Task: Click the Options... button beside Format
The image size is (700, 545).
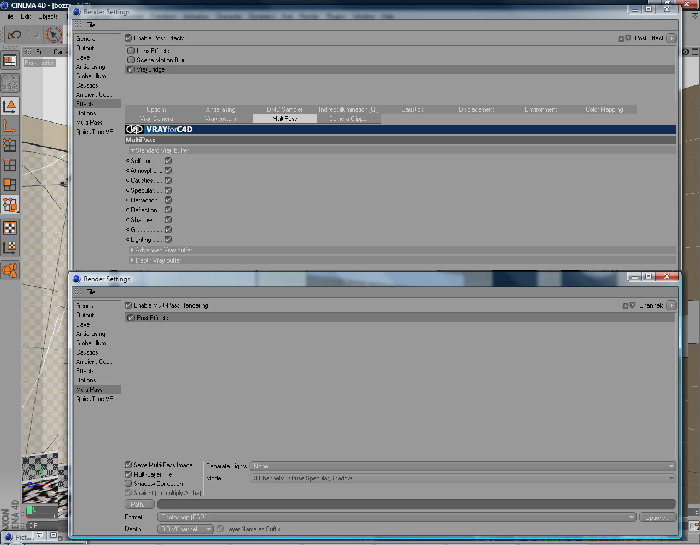Action: 658,517
